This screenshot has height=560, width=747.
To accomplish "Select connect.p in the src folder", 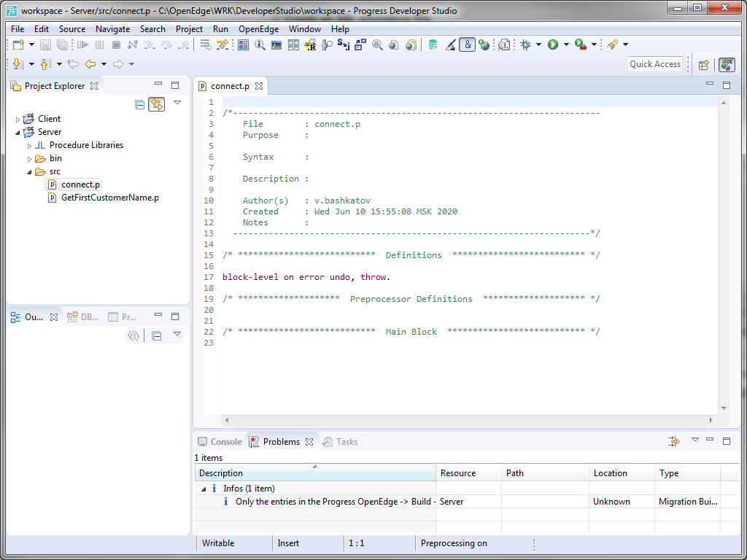I will (74, 184).
